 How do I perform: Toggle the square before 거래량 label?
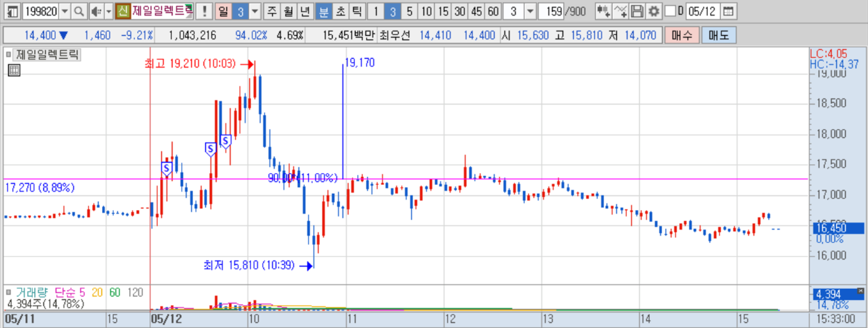click(8, 292)
